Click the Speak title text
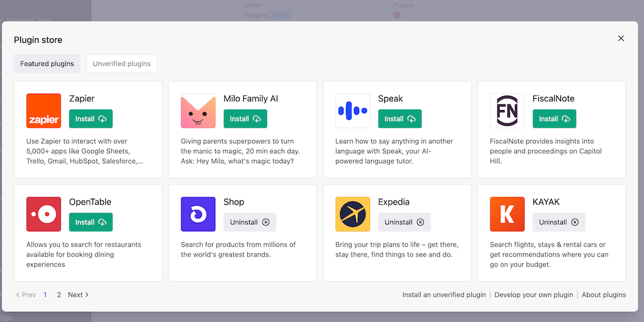 391,99
